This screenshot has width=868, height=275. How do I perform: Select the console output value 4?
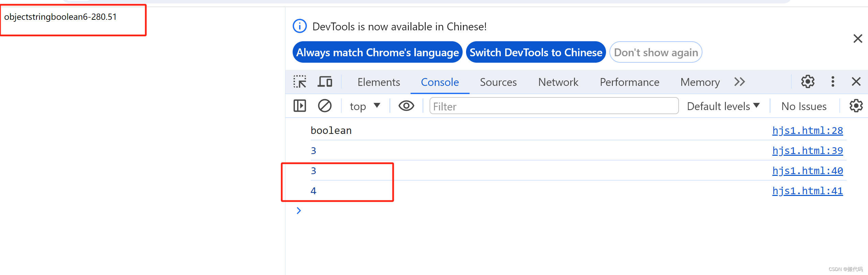(313, 191)
